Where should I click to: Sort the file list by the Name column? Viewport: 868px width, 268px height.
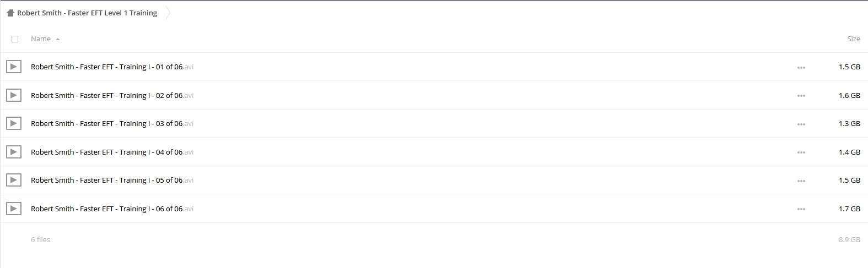tap(41, 39)
